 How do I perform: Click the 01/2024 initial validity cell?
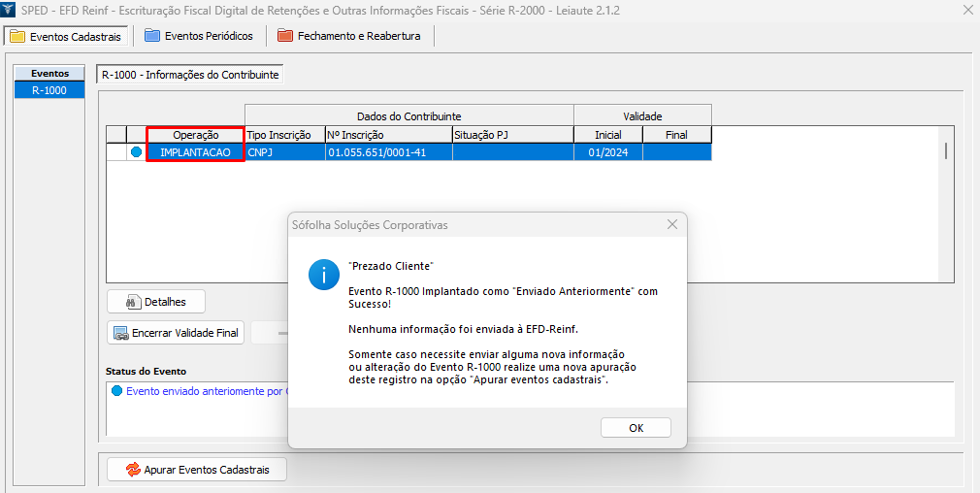(607, 152)
